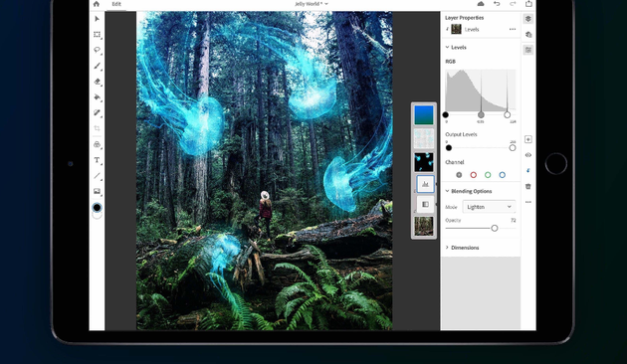Select the black jellyfish mask layer thumbnail
Screen dimensions: 627x364
tap(424, 162)
